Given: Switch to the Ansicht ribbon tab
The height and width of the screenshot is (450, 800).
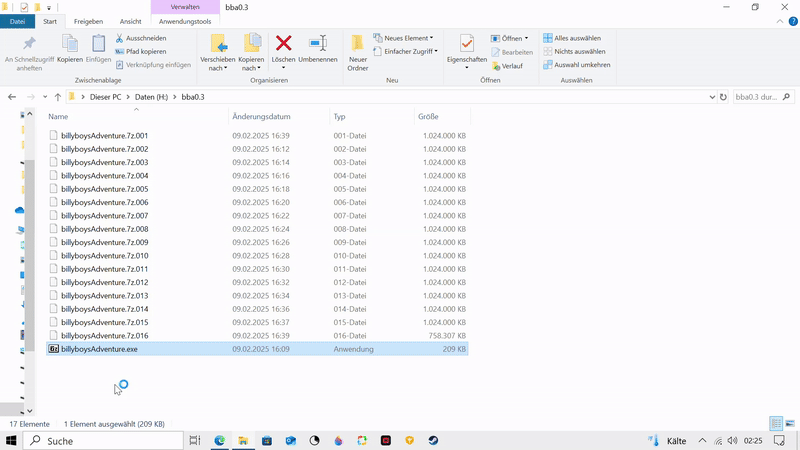Looking at the screenshot, I should (130, 21).
